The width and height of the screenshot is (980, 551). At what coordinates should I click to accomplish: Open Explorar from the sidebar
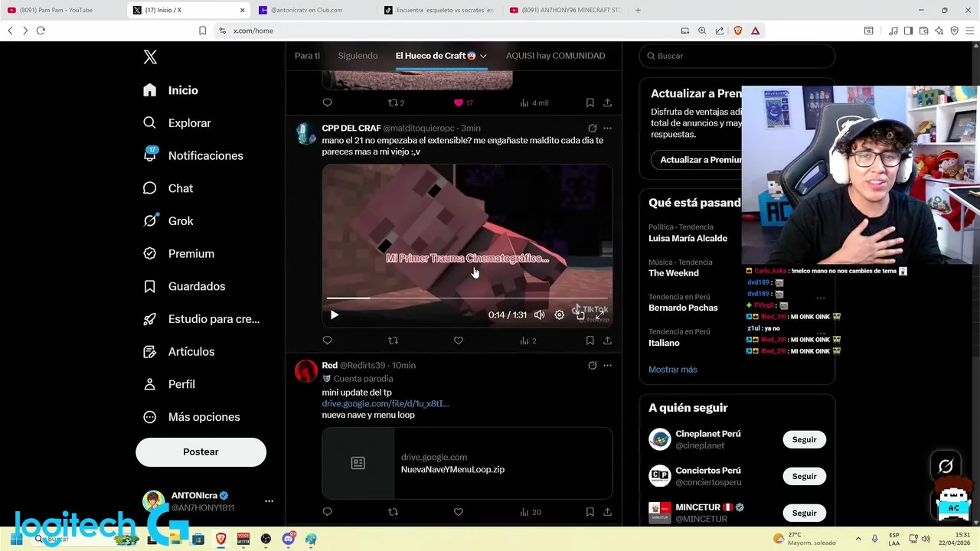pos(177,123)
